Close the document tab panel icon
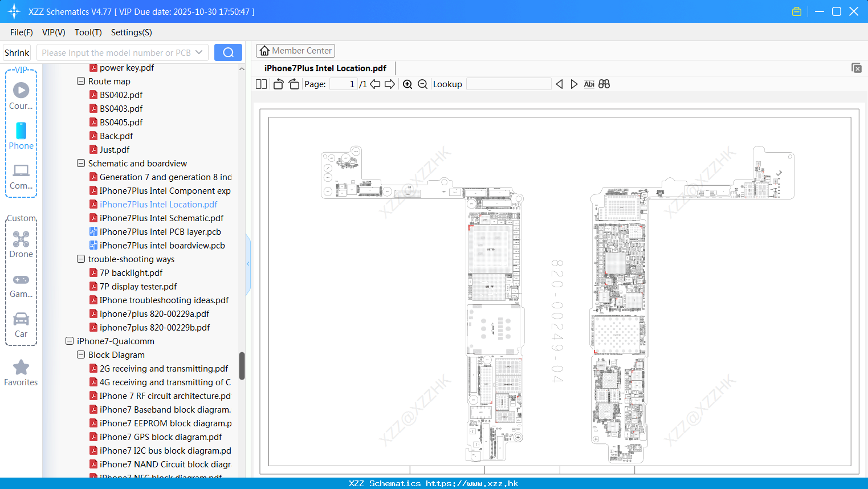 (x=856, y=68)
